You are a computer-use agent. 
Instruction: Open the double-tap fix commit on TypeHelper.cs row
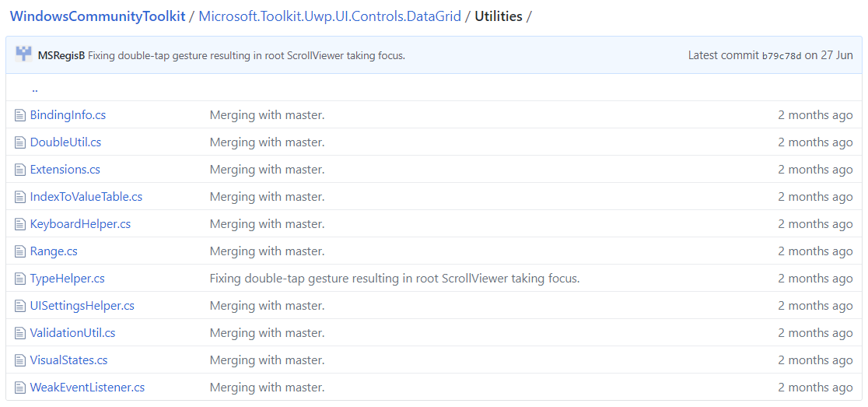point(394,279)
